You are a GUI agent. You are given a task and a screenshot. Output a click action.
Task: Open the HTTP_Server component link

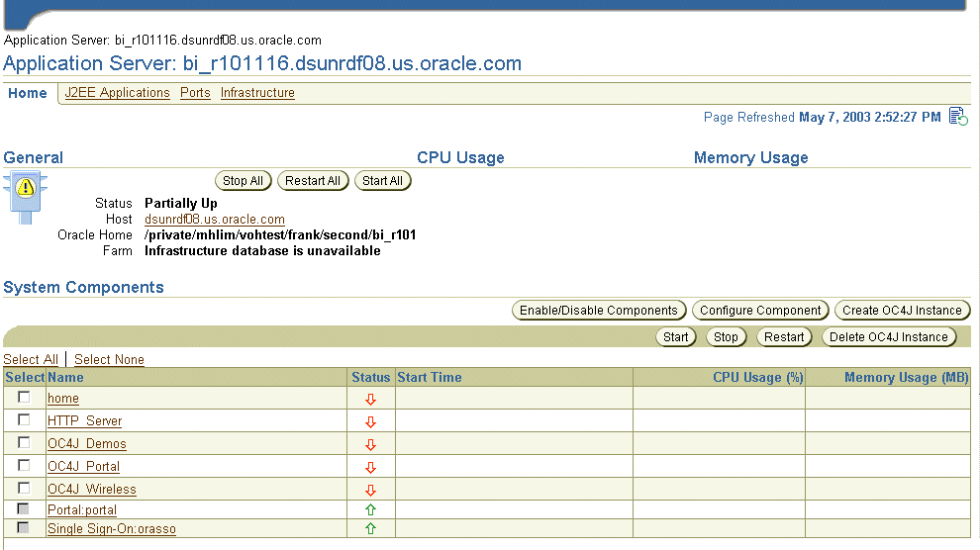point(84,420)
